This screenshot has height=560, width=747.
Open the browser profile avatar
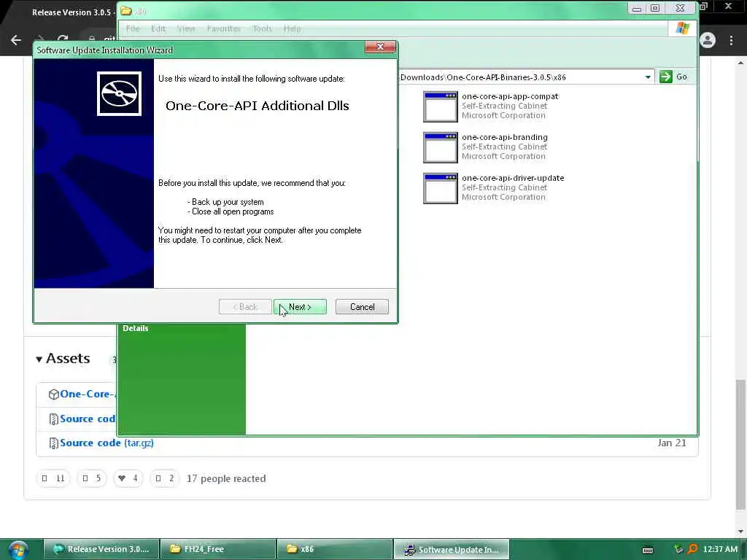(708, 40)
